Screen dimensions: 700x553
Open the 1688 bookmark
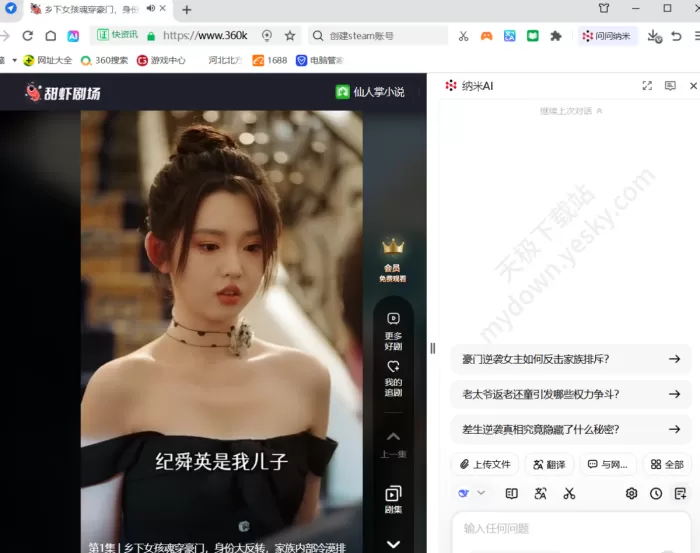tap(270, 60)
